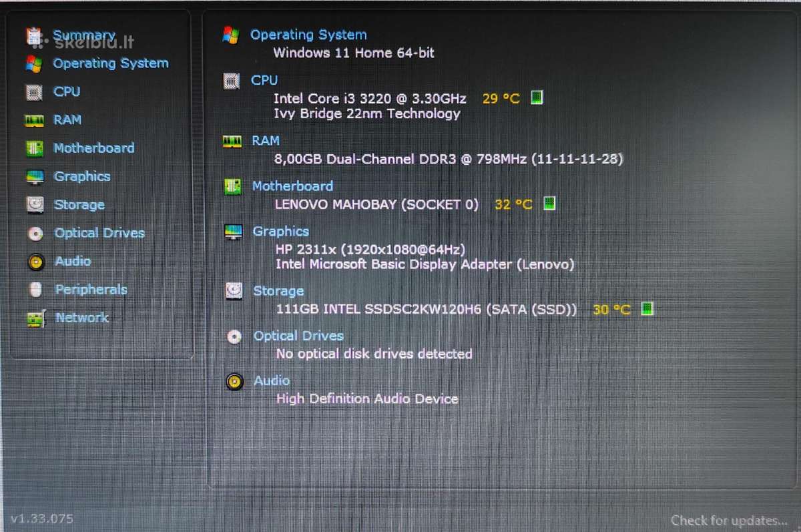This screenshot has width=801, height=532.
Task: Click the 29 °C CPU temperature value
Action: pos(501,98)
